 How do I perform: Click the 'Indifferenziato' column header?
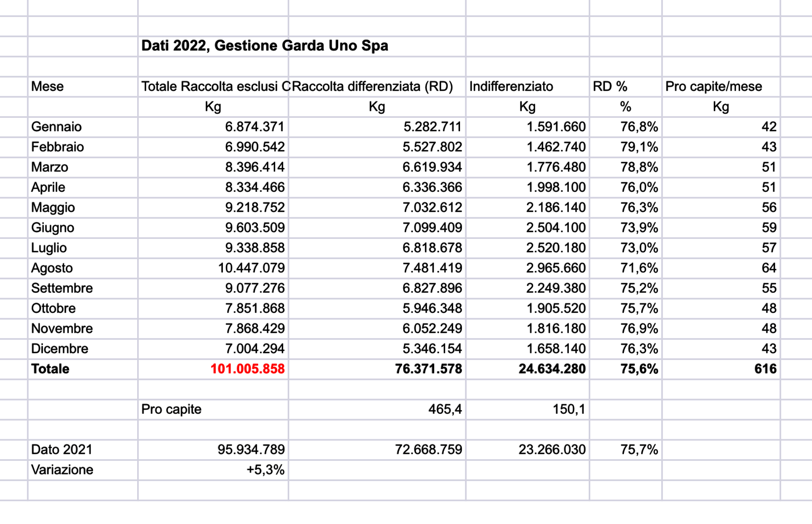coord(511,86)
